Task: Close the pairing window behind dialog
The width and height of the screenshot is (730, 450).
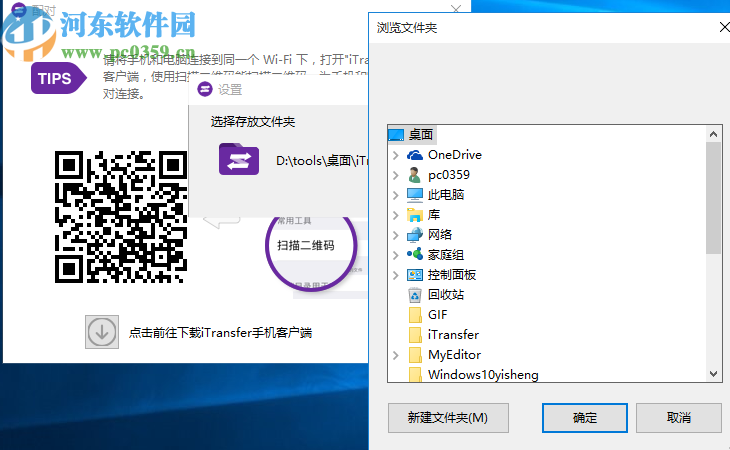Action: [456, 8]
